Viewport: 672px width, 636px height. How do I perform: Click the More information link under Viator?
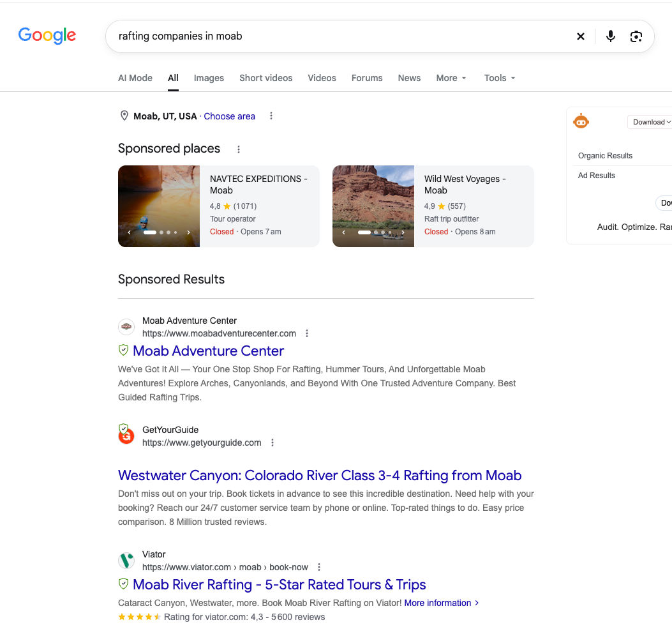point(442,603)
